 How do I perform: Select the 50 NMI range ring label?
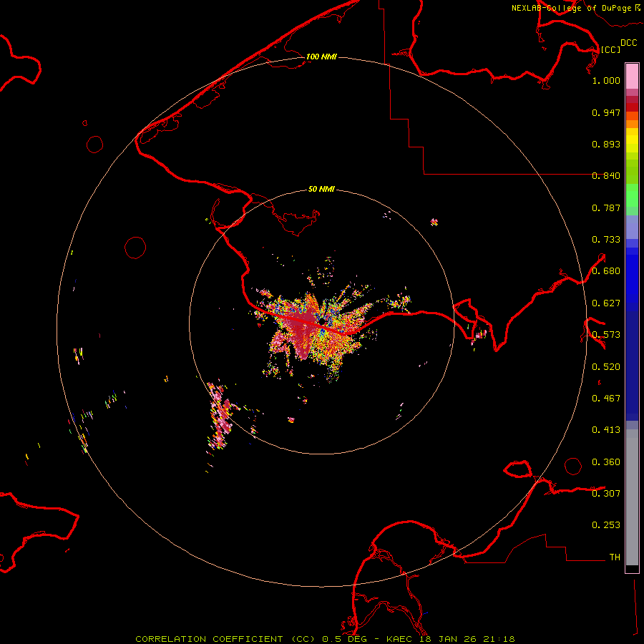(x=321, y=190)
